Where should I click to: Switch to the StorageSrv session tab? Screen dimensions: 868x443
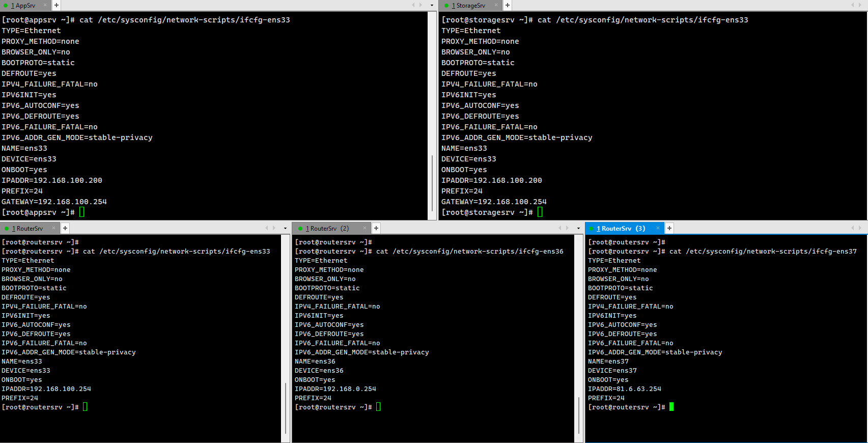(x=470, y=6)
